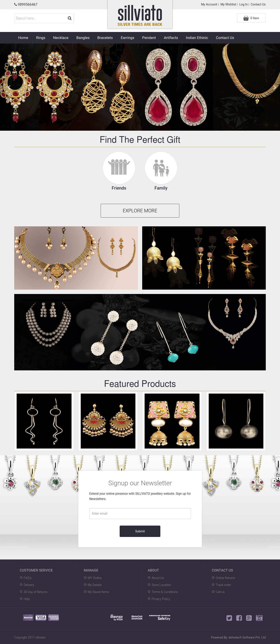Open the shopping basket icon
The height and width of the screenshot is (644, 280).
(x=246, y=18)
